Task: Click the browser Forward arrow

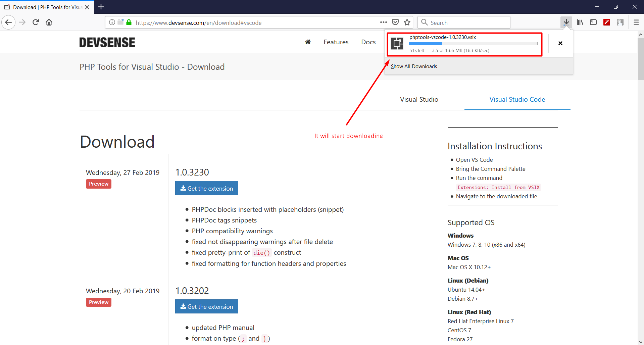Action: point(22,22)
